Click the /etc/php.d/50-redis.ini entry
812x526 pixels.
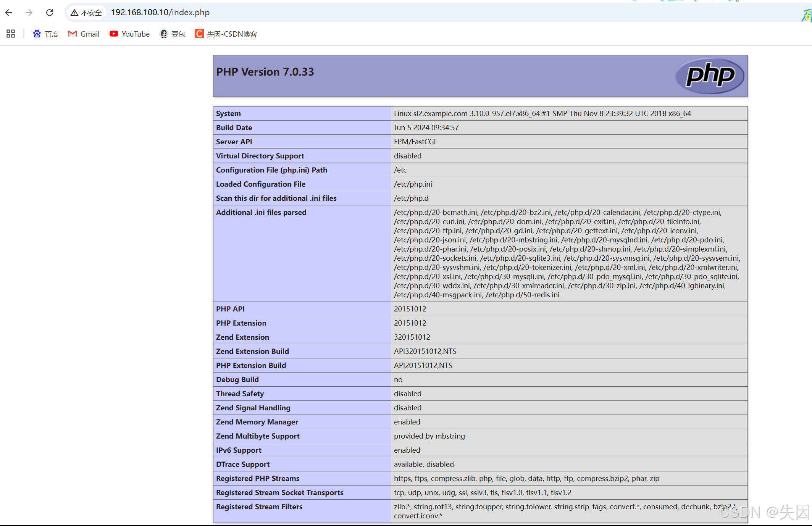click(x=523, y=295)
